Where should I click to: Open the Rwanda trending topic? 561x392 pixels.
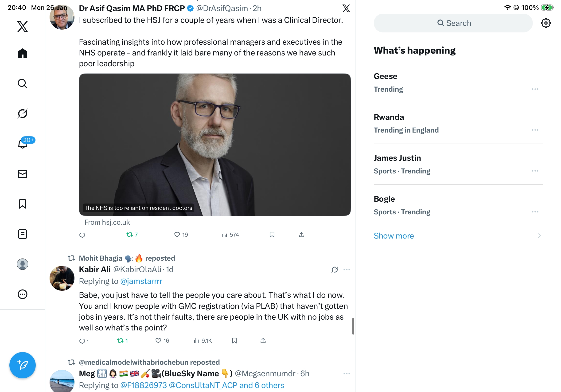389,117
